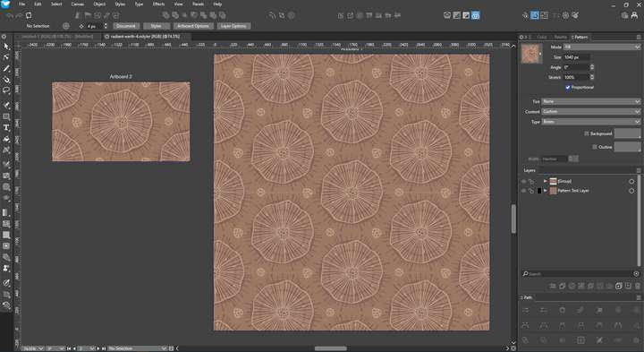Click the Artboard Options button

[193, 26]
